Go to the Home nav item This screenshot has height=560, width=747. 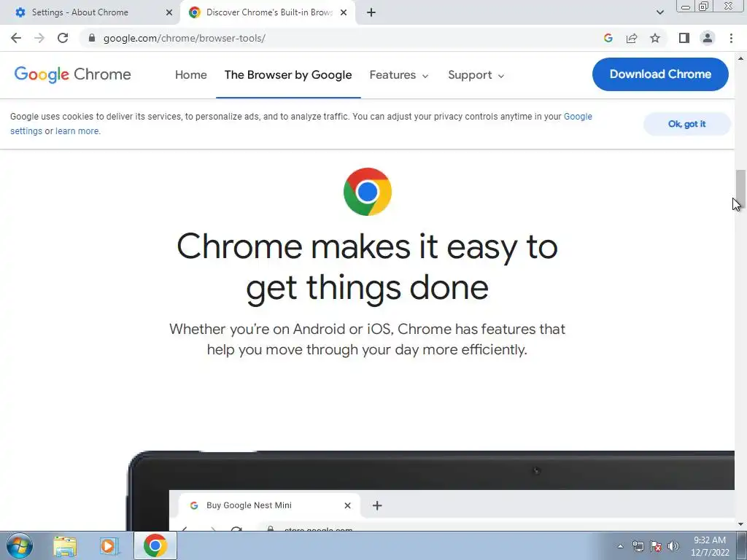(x=191, y=75)
